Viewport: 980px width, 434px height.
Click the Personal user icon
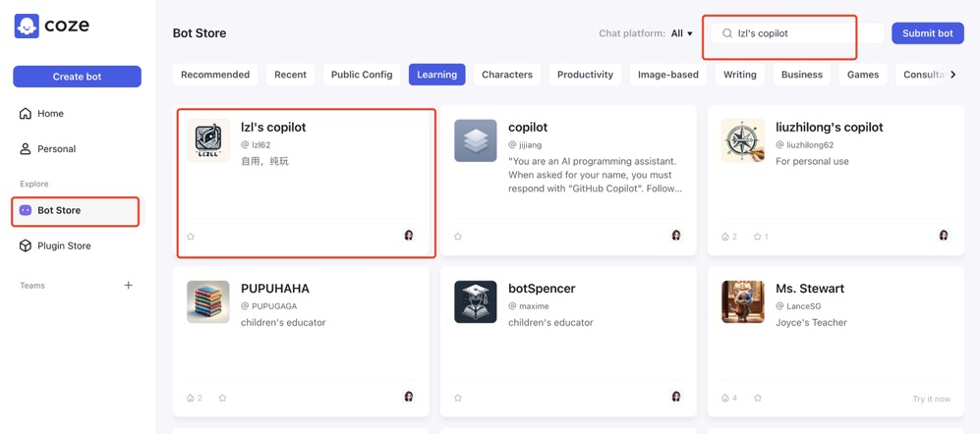(x=26, y=149)
